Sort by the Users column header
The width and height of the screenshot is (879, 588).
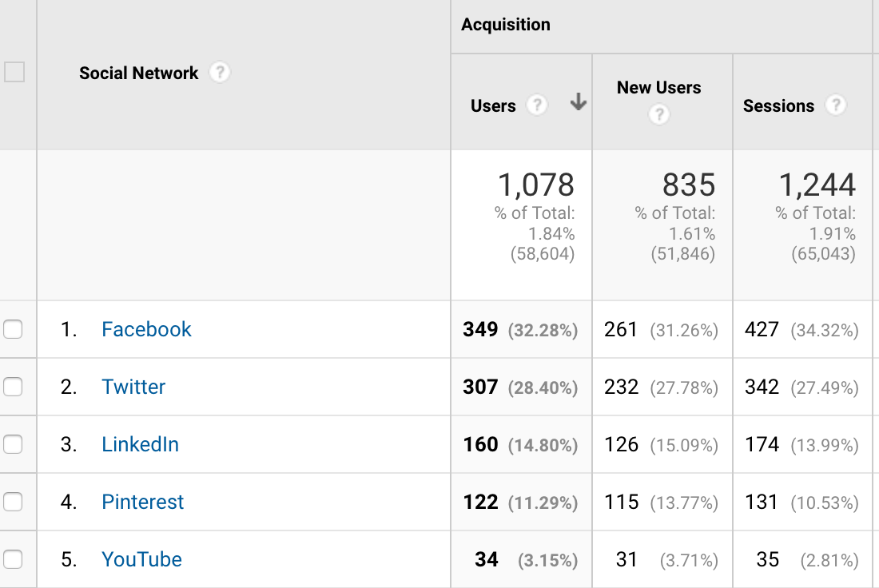(x=493, y=106)
